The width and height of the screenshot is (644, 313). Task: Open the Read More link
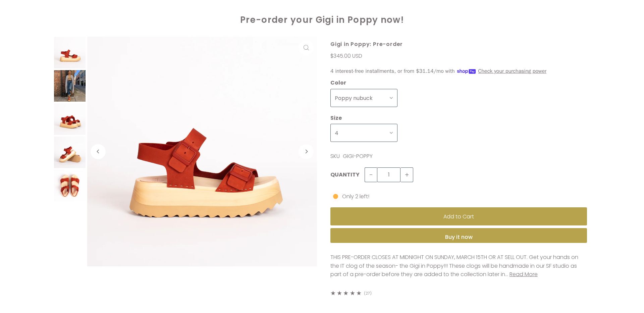tap(523, 274)
